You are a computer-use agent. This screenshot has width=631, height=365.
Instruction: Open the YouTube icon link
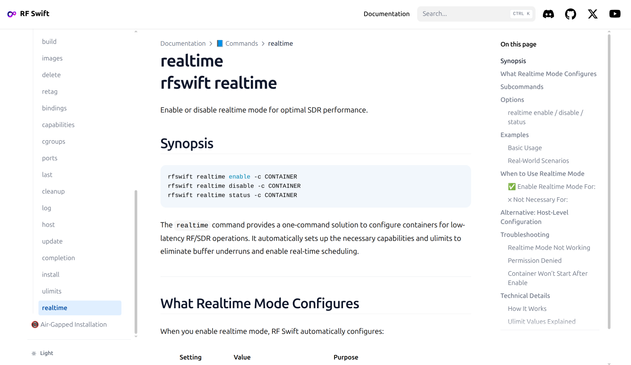point(615,14)
